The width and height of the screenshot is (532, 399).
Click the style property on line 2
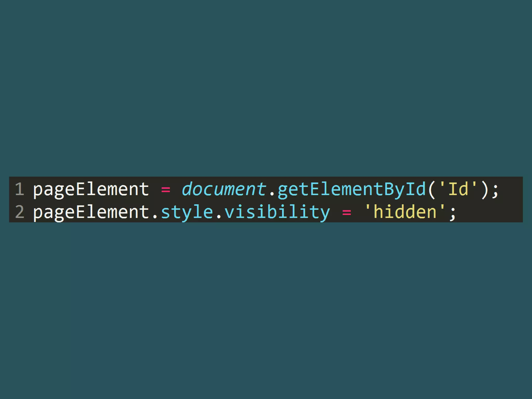point(187,213)
